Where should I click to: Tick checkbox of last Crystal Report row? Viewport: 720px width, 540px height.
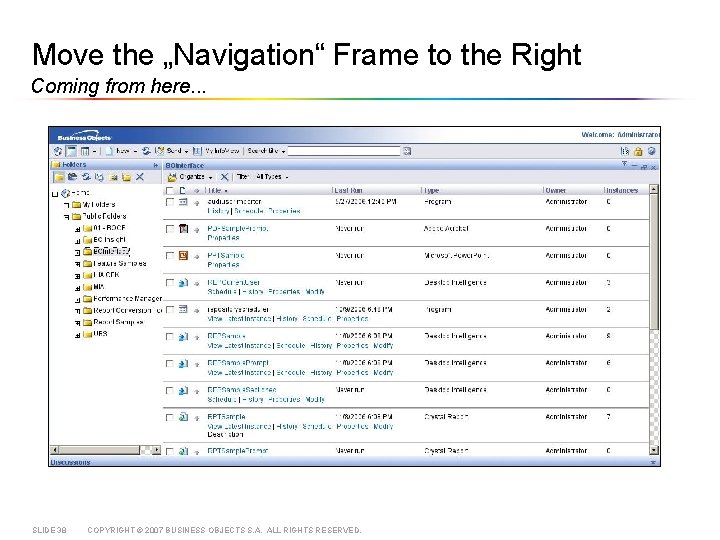tap(170, 451)
